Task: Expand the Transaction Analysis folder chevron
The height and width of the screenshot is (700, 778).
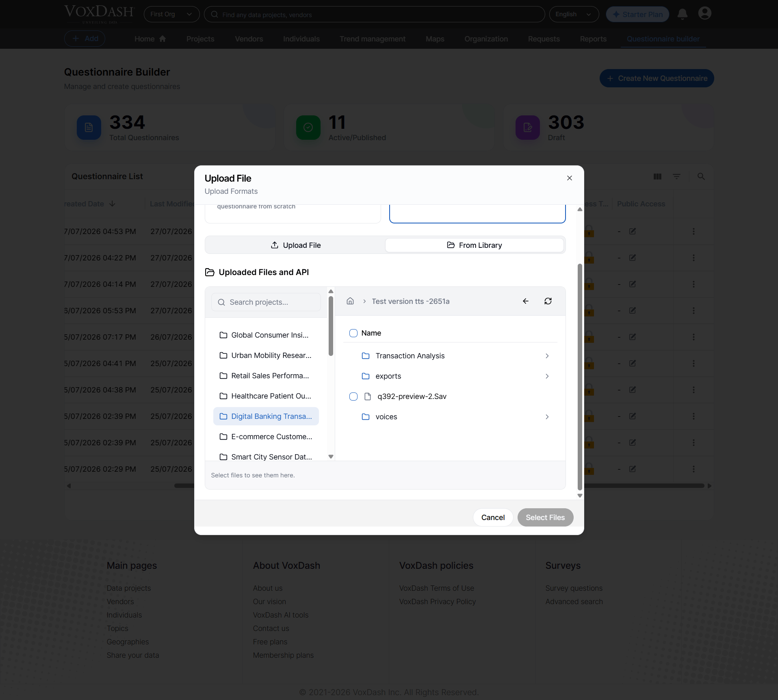Action: pos(547,356)
